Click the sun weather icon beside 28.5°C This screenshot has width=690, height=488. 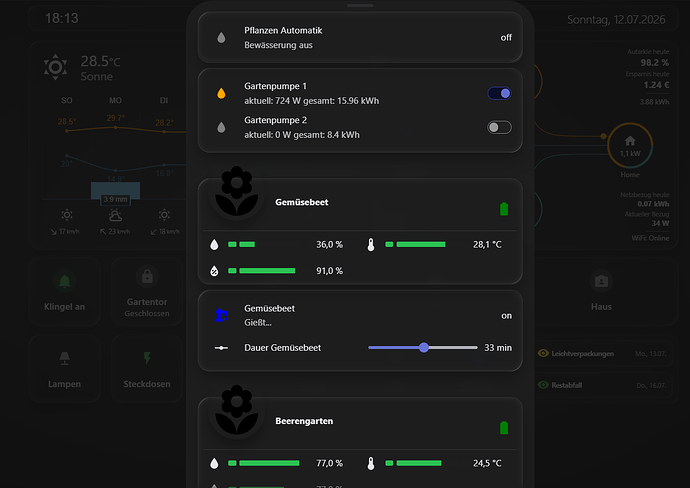click(x=55, y=67)
